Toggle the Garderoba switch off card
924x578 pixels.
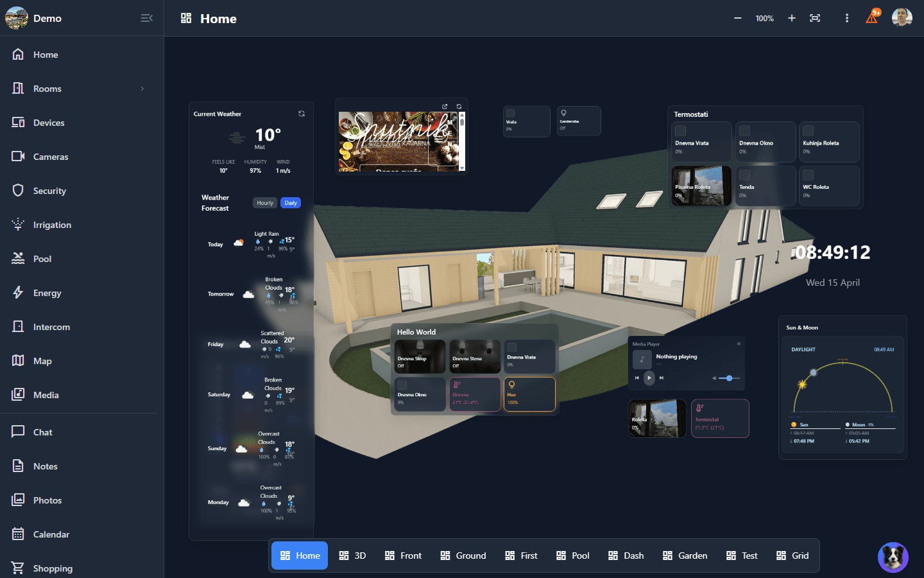tap(578, 121)
